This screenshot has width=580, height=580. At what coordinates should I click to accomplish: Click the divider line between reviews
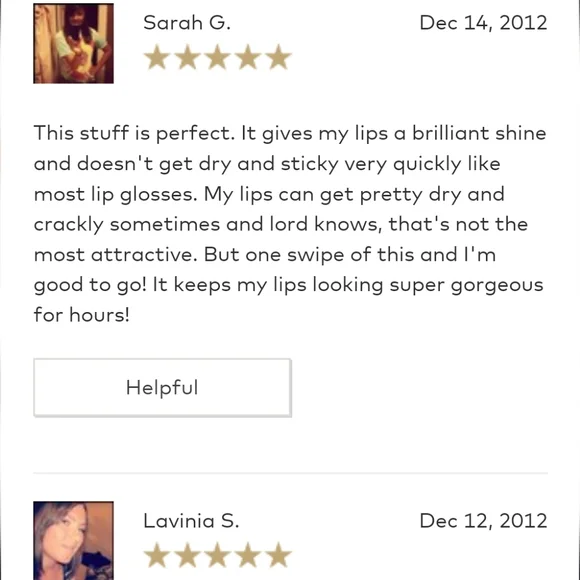(x=290, y=473)
